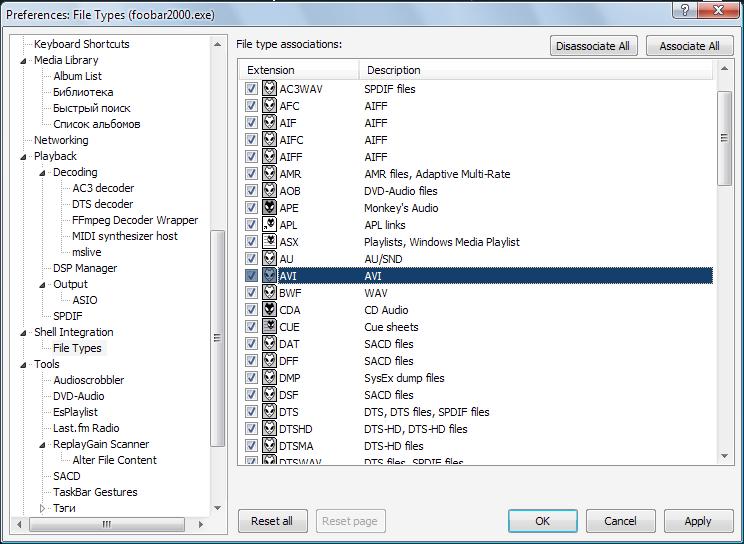744x544 pixels.
Task: Select the CUE file type icon
Action: point(270,327)
